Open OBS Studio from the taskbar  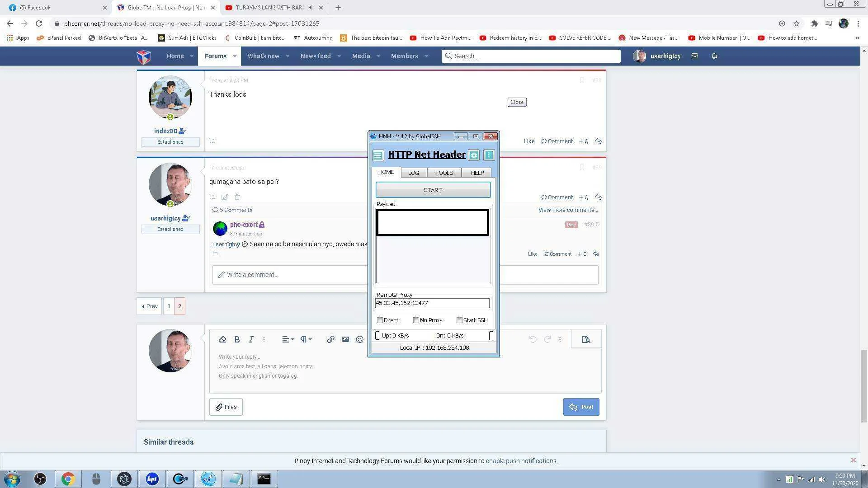pos(40,479)
